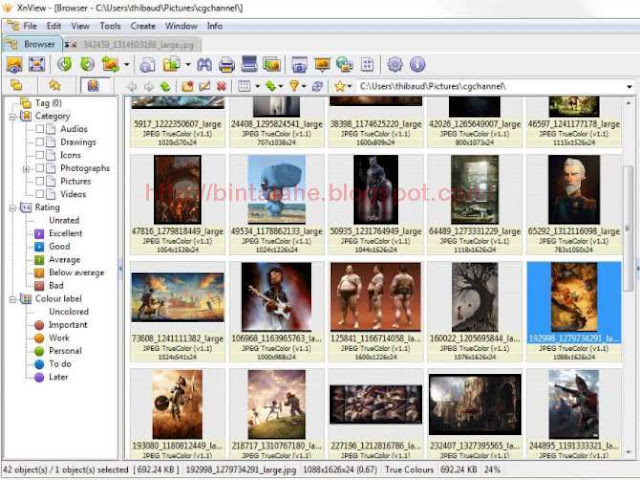This screenshot has width=640, height=480.
Task: Click the Scanner acquire icon
Action: (249, 64)
